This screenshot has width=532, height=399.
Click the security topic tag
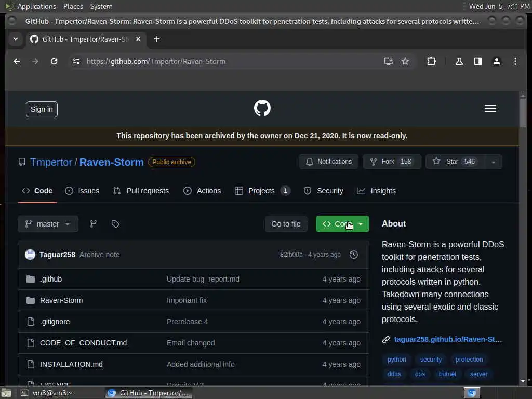pos(431,360)
